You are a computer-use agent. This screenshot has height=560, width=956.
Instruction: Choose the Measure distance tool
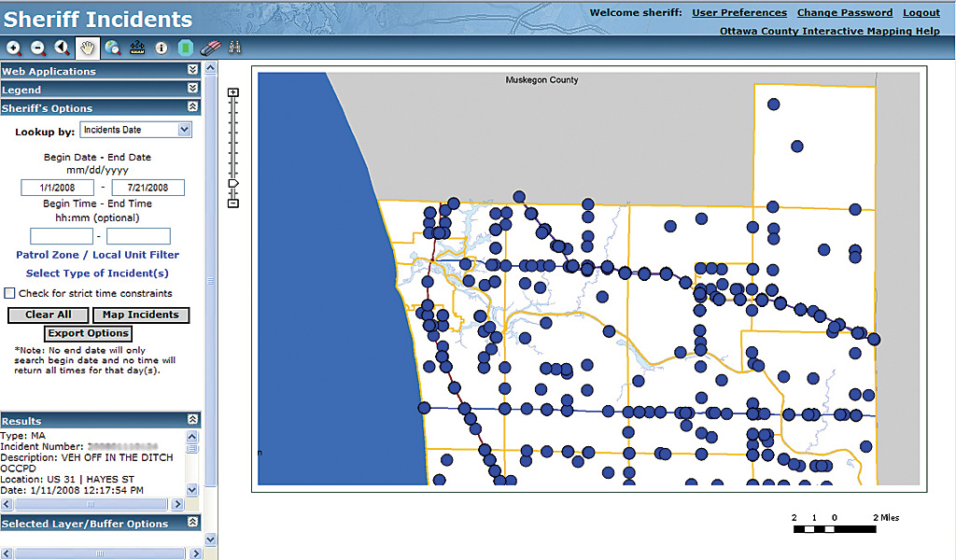[136, 48]
